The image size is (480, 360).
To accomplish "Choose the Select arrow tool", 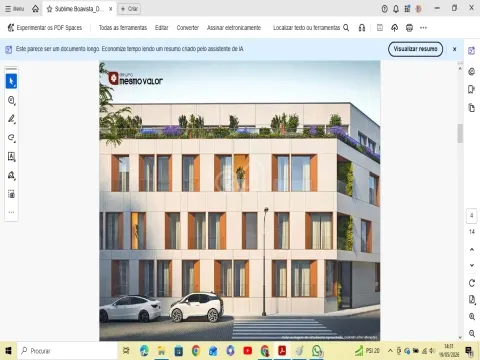I will [11, 81].
